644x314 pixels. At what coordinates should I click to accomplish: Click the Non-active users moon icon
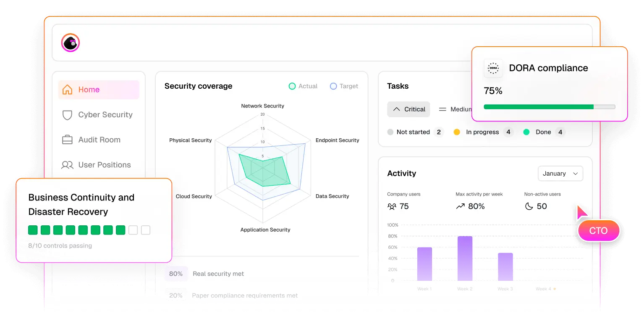(x=529, y=206)
